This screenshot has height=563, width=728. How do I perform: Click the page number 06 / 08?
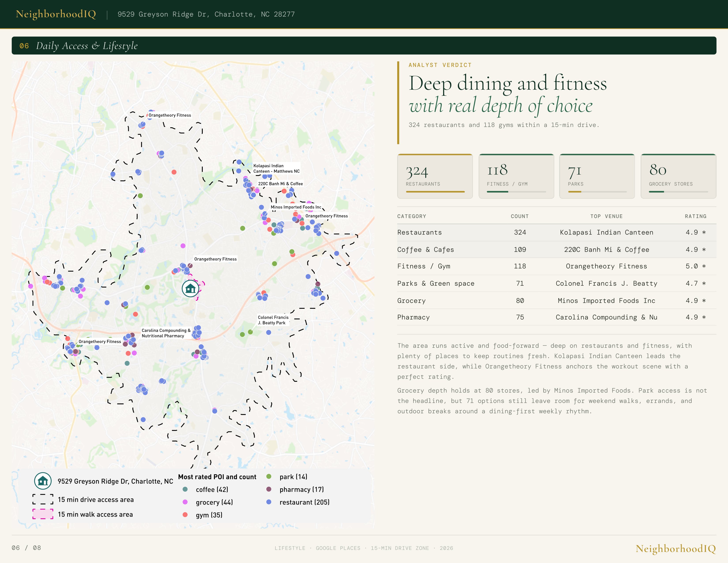[26, 548]
